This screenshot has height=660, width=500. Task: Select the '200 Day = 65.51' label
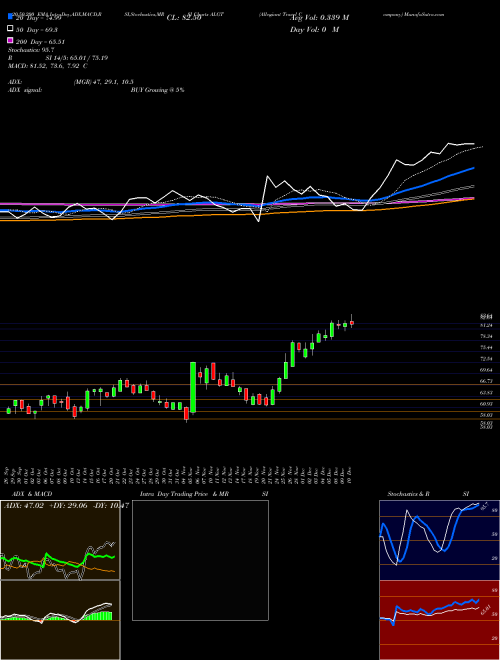[x=40, y=42]
